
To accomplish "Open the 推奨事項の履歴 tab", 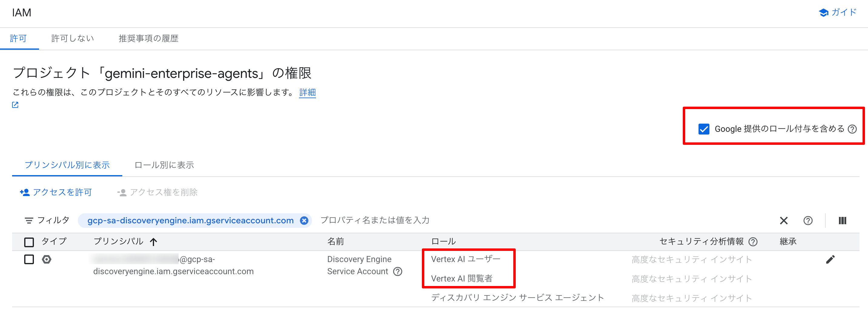I will [x=148, y=38].
